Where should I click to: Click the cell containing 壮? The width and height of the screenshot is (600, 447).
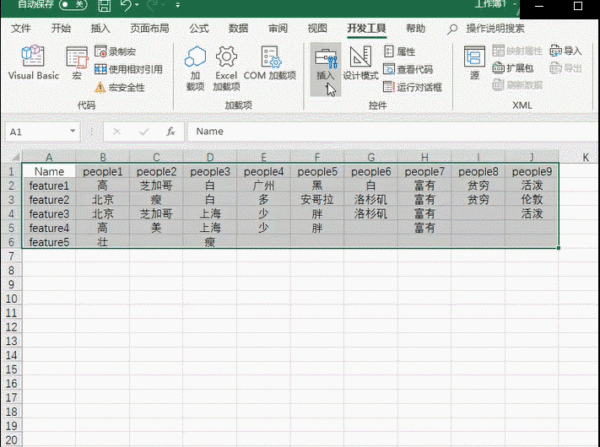103,242
